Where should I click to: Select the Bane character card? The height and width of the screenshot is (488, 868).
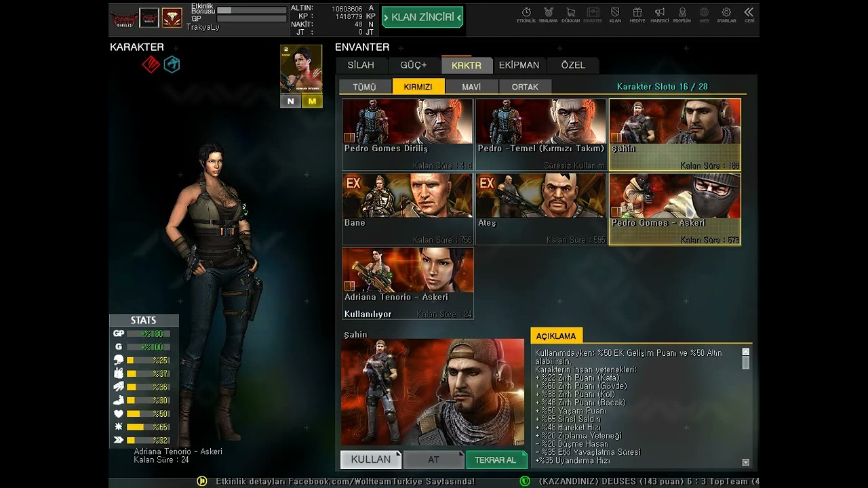(x=408, y=209)
